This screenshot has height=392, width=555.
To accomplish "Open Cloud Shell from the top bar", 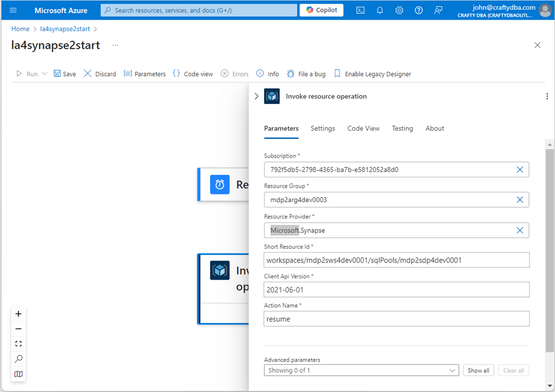I will 360,10.
